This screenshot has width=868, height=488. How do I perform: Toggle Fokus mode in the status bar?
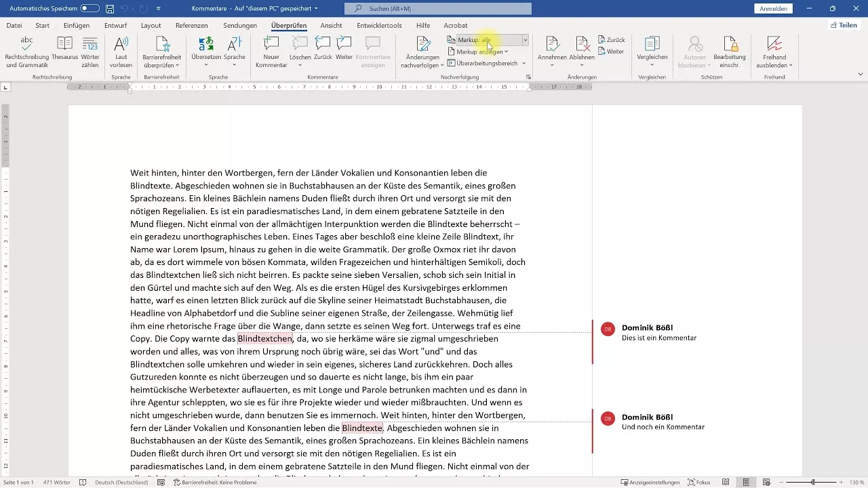(698, 482)
